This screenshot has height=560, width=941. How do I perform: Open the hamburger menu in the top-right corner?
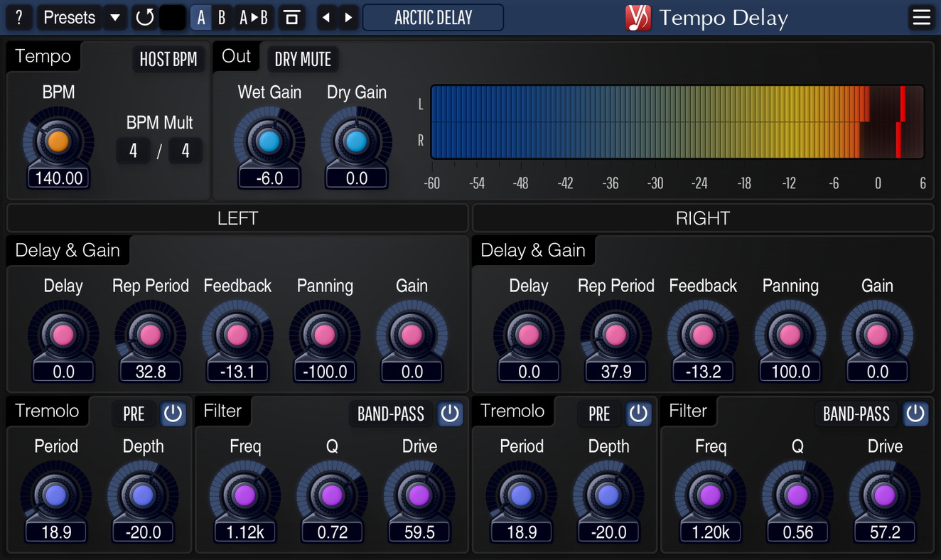[921, 18]
